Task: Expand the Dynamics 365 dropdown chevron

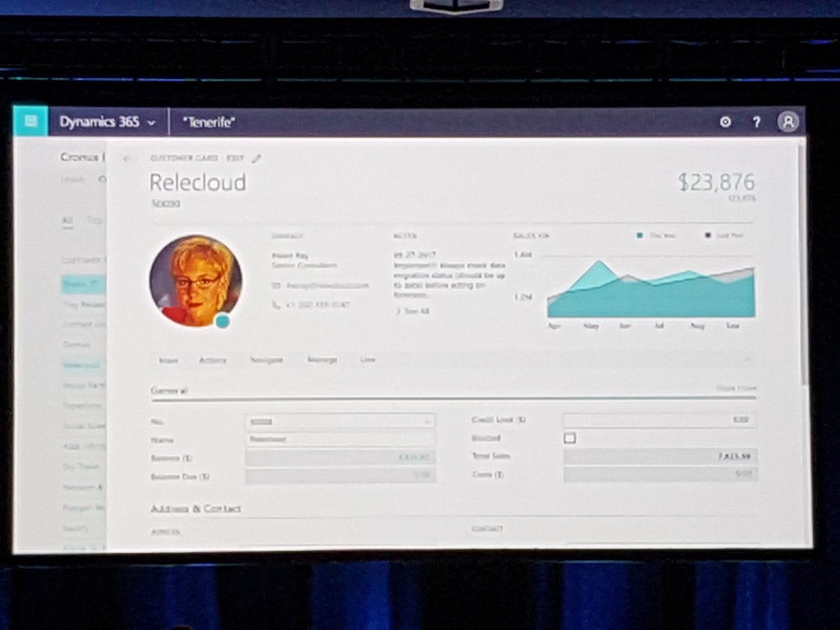Action: 151,122
